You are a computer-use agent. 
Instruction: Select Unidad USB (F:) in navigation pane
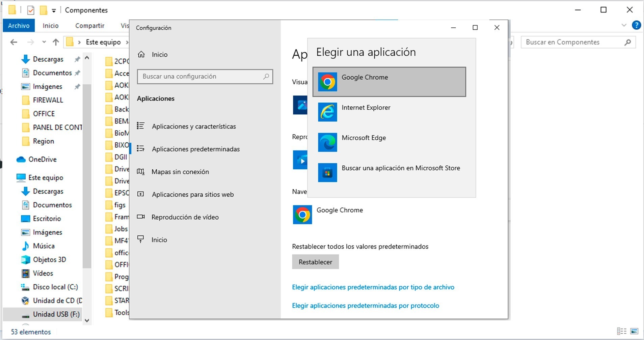(x=56, y=314)
